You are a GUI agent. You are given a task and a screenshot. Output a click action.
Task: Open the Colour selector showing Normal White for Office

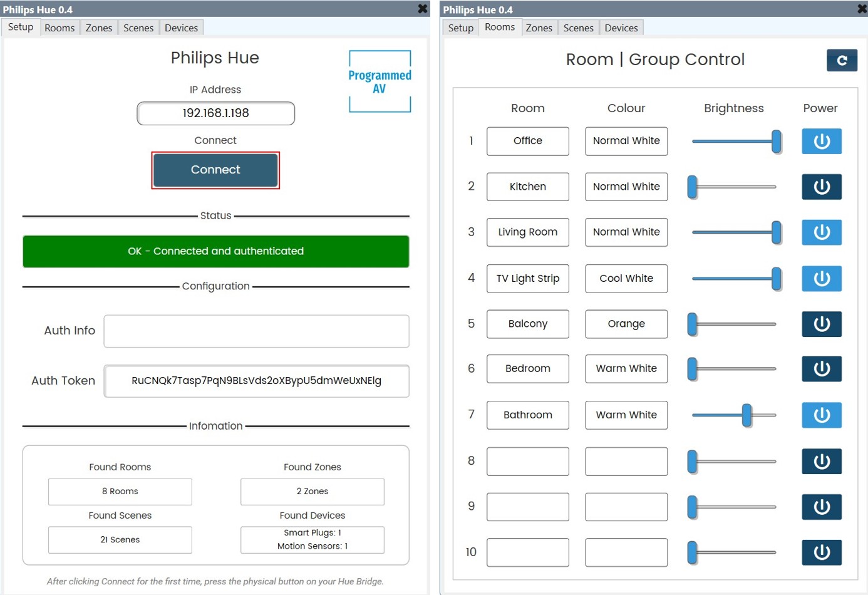(x=626, y=141)
